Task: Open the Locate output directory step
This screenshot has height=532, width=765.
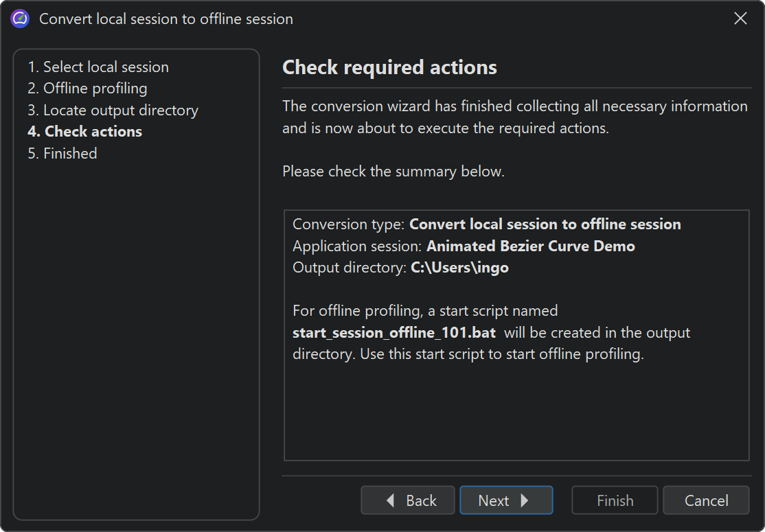Action: pyautogui.click(x=113, y=111)
